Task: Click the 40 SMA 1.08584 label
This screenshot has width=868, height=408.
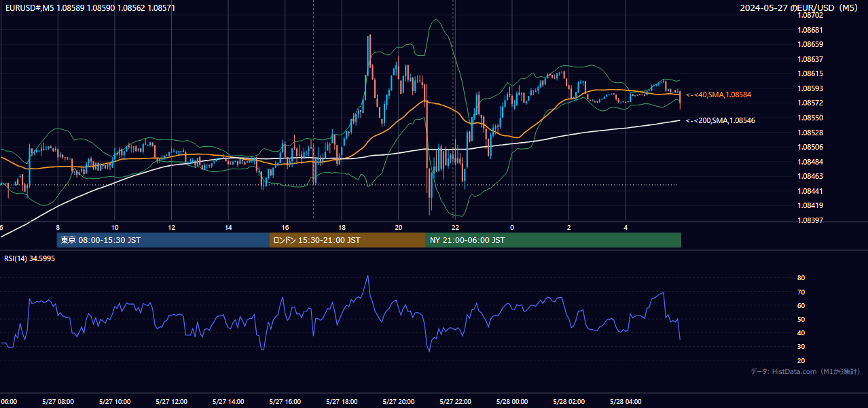Action: (x=719, y=95)
